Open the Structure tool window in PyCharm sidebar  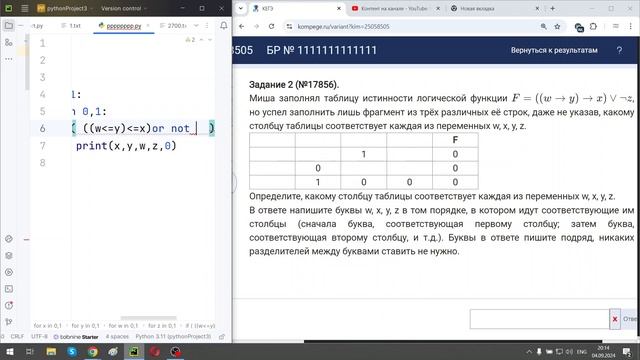[x=9, y=42]
